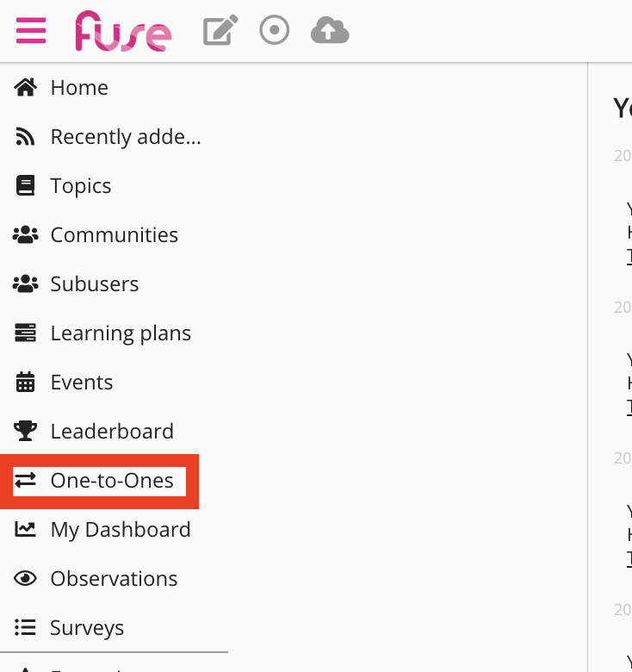The image size is (632, 672).
Task: Open the hamburger menu icon
Action: click(x=31, y=31)
